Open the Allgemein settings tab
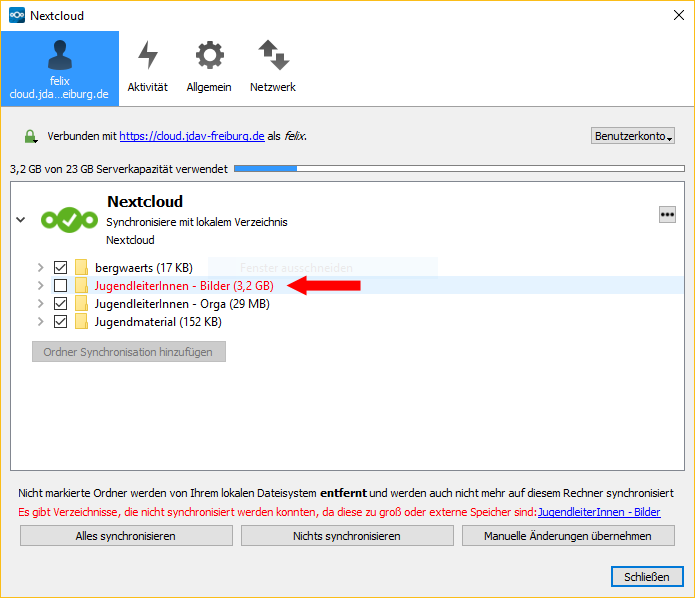This screenshot has height=598, width=695. 209,67
